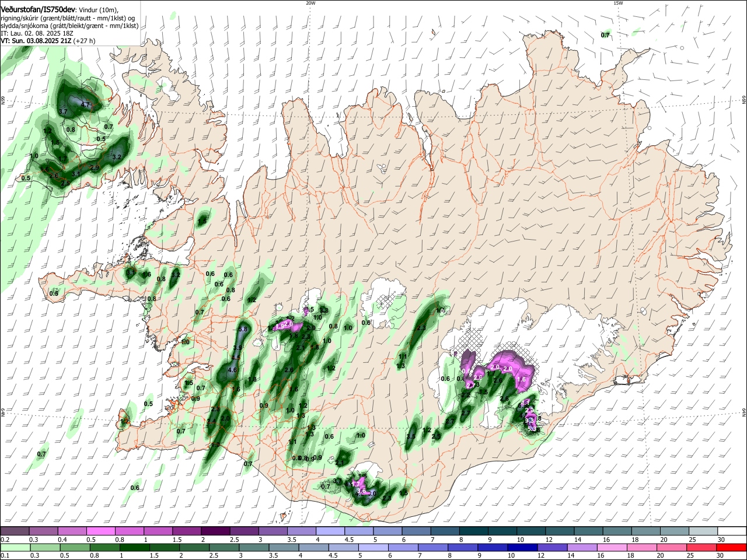Viewport: 747px width, 560px height.
Task: Pick the dark navy 10 mm rain swatch
Action: [521, 547]
